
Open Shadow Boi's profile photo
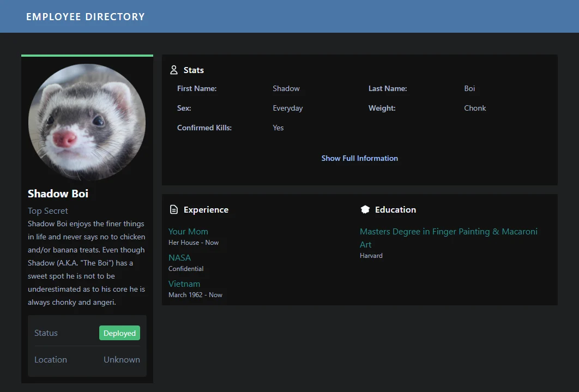point(87,121)
